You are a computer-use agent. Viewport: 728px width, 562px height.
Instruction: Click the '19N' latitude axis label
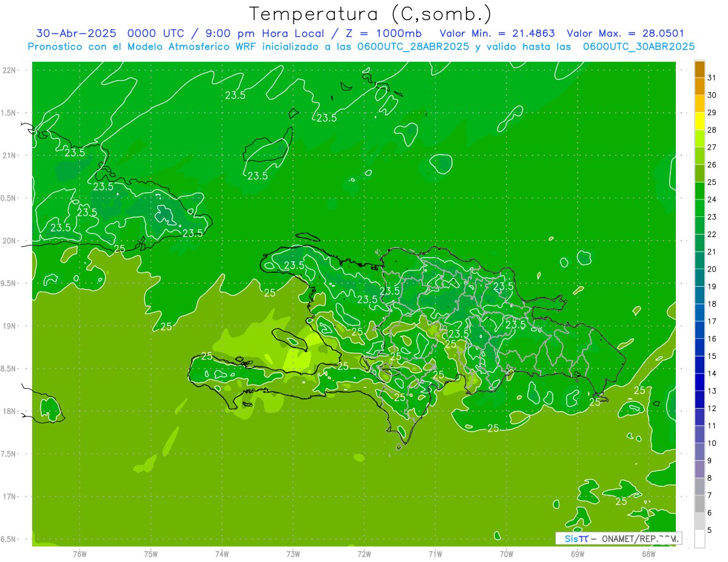tap(9, 326)
